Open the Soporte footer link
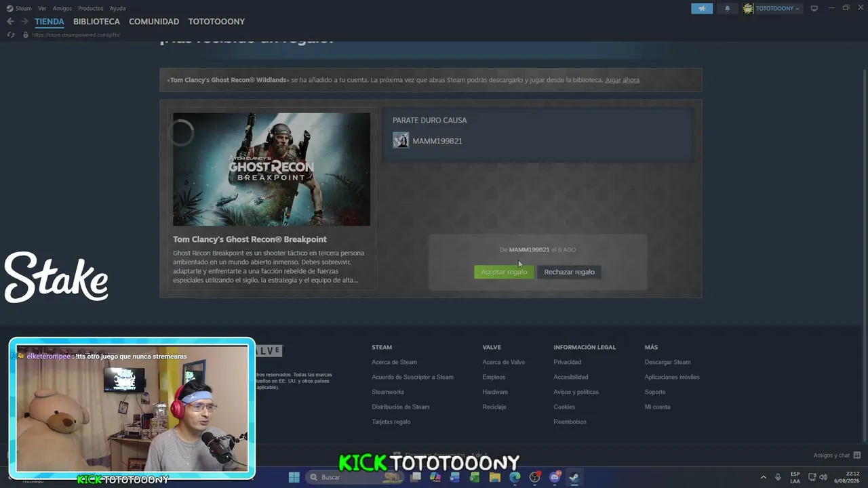The height and width of the screenshot is (488, 868). [655, 392]
